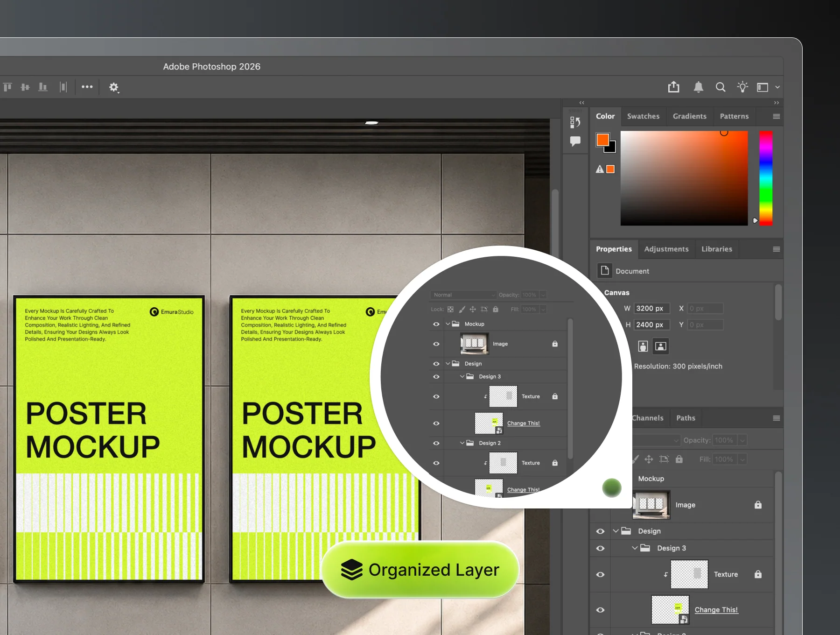This screenshot has height=635, width=840.
Task: Click the align top edges icon
Action: click(x=7, y=87)
